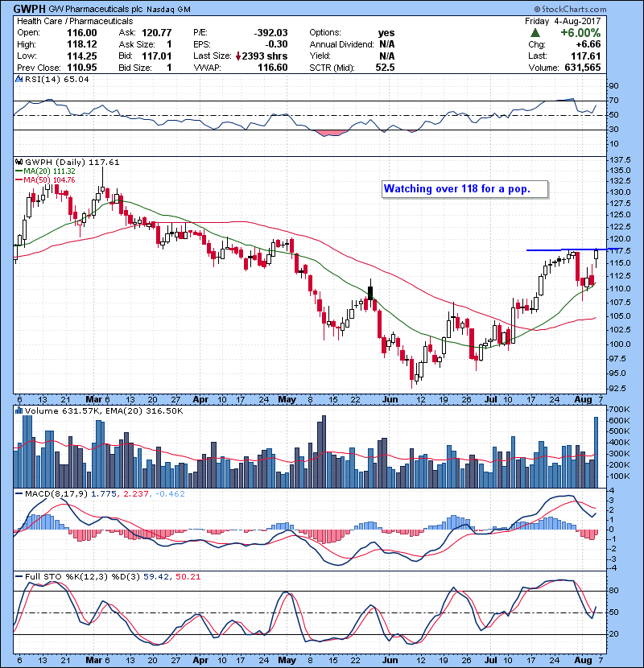The width and height of the screenshot is (644, 668).
Task: Click the Volume value 631,565
Action: pos(583,68)
